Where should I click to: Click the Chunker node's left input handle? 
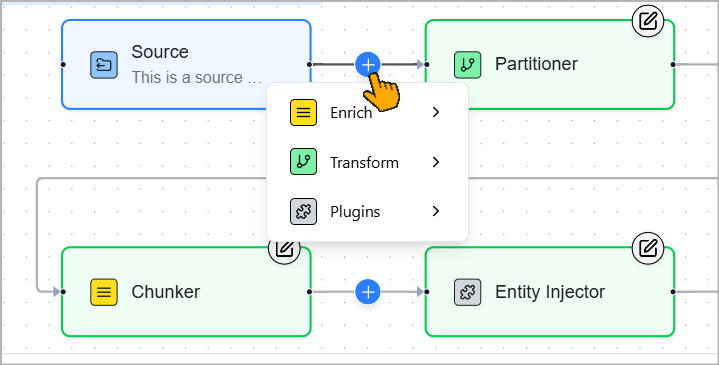click(x=63, y=292)
